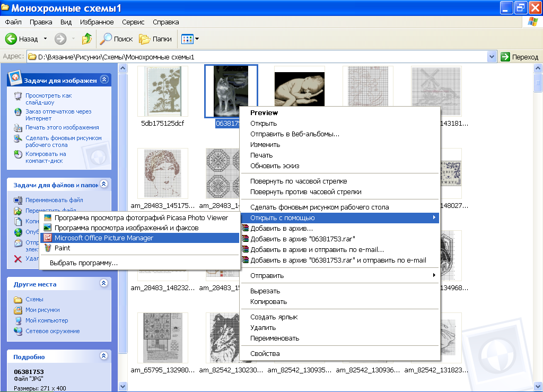This screenshot has height=392, width=543.
Task: Go up one folder level icon
Action: [x=86, y=39]
